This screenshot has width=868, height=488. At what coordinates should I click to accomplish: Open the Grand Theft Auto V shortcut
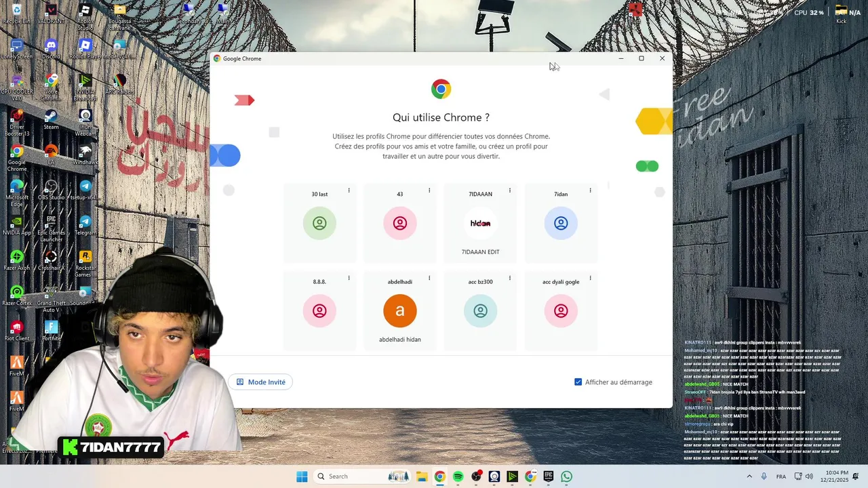pos(51,298)
